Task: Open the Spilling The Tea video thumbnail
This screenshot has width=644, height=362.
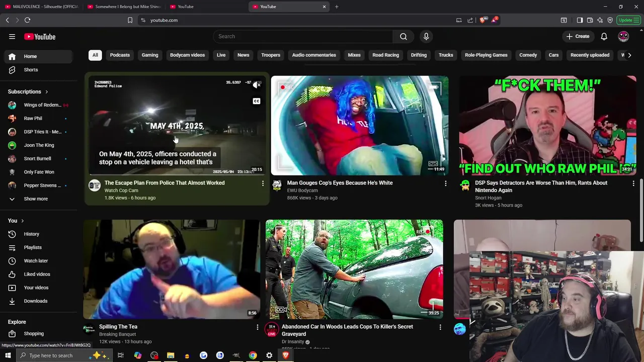Action: tap(172, 269)
